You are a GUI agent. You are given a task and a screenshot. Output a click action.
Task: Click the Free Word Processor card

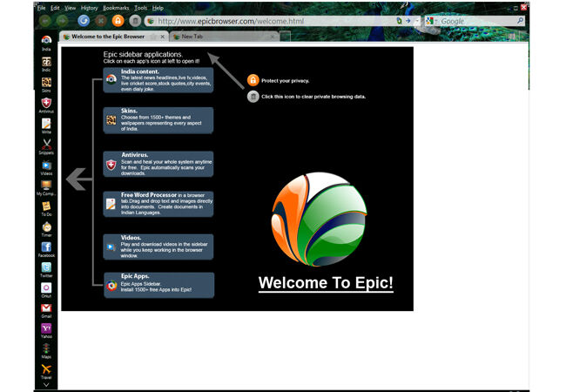click(158, 204)
